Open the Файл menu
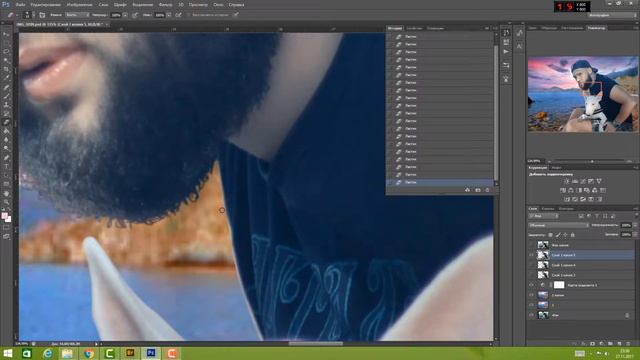Viewport: 640px width, 360px height. pyautogui.click(x=20, y=5)
